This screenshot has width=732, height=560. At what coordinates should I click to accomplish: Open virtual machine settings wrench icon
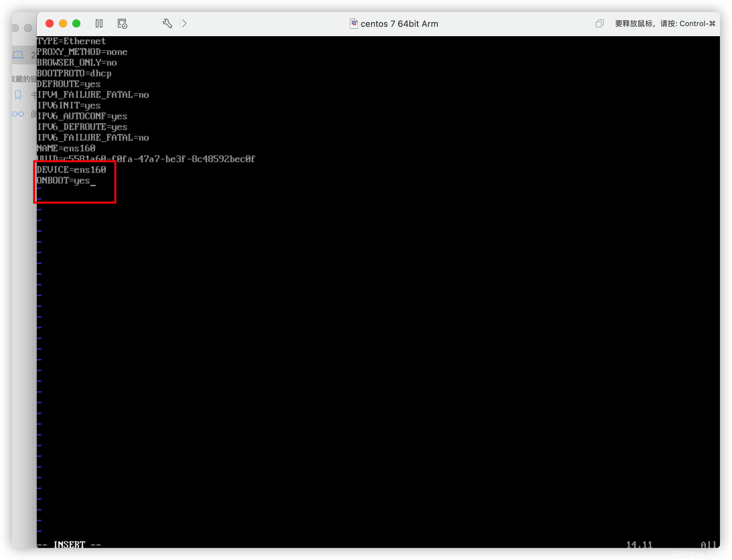(x=167, y=23)
